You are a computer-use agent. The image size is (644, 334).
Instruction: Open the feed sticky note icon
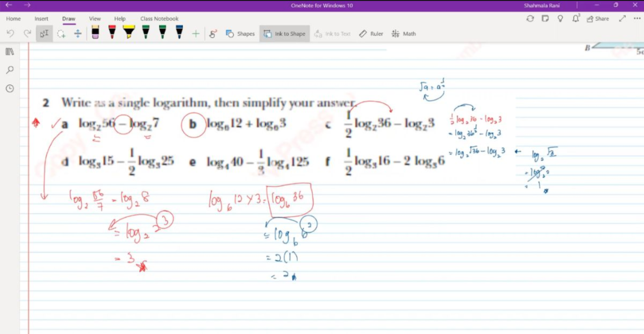point(545,19)
